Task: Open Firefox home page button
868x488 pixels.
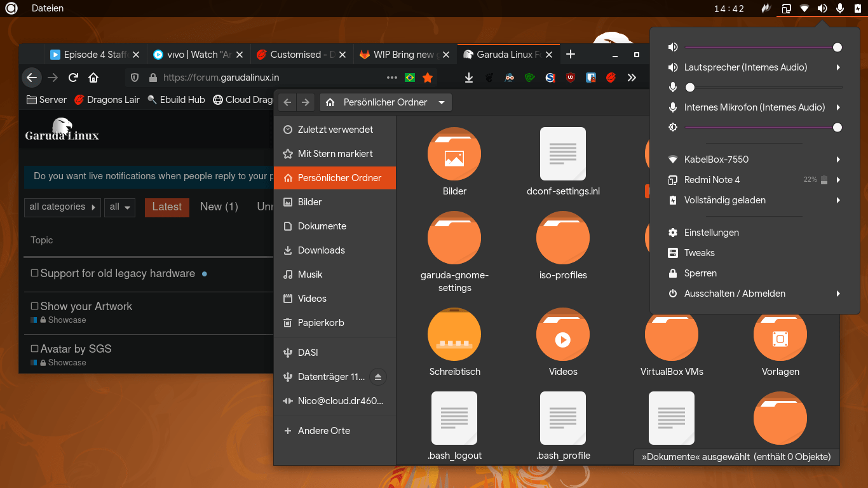Action: tap(93, 78)
